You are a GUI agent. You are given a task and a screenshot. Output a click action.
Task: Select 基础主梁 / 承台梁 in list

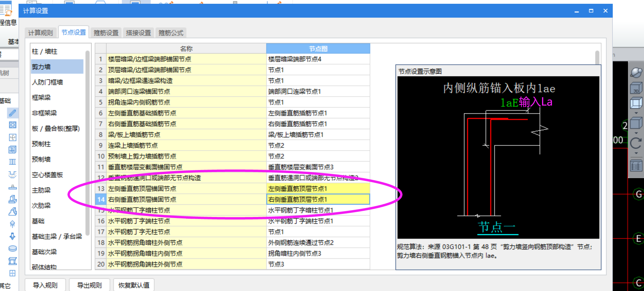[57, 237]
